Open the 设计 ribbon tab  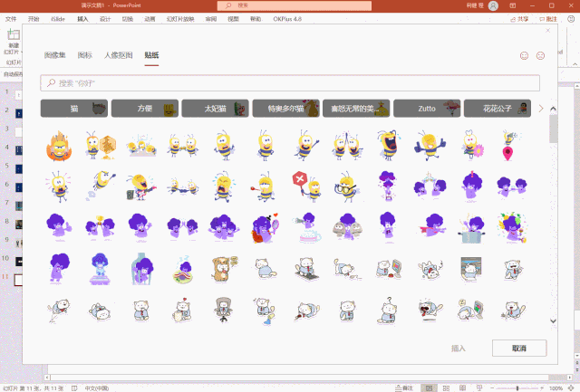(x=105, y=19)
